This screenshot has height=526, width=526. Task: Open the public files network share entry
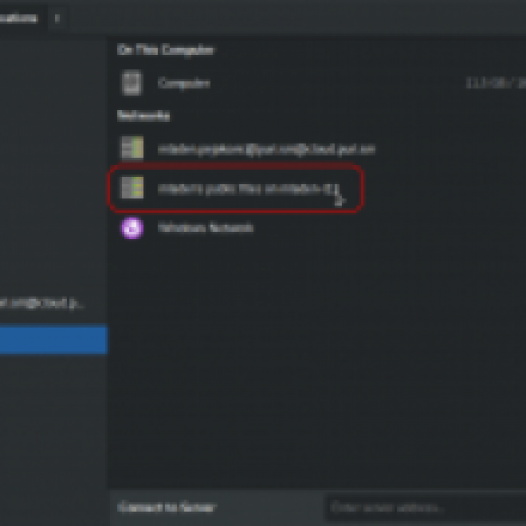pos(248,189)
